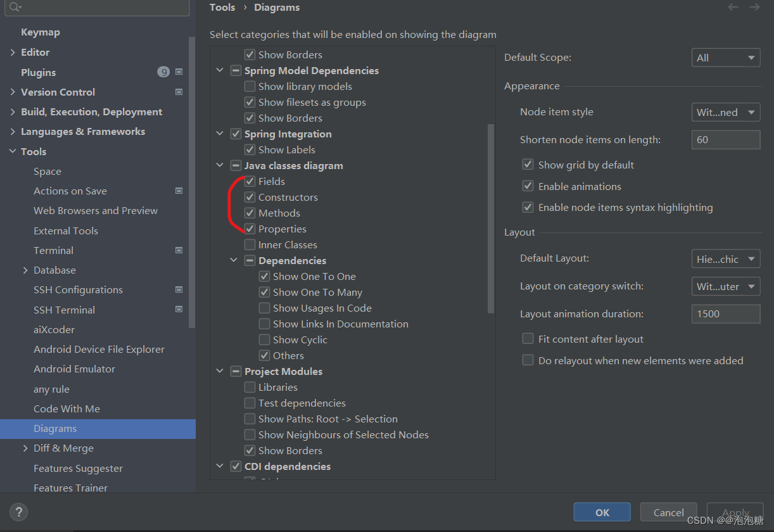
Task: Open the Default Scope dropdown
Action: point(726,57)
